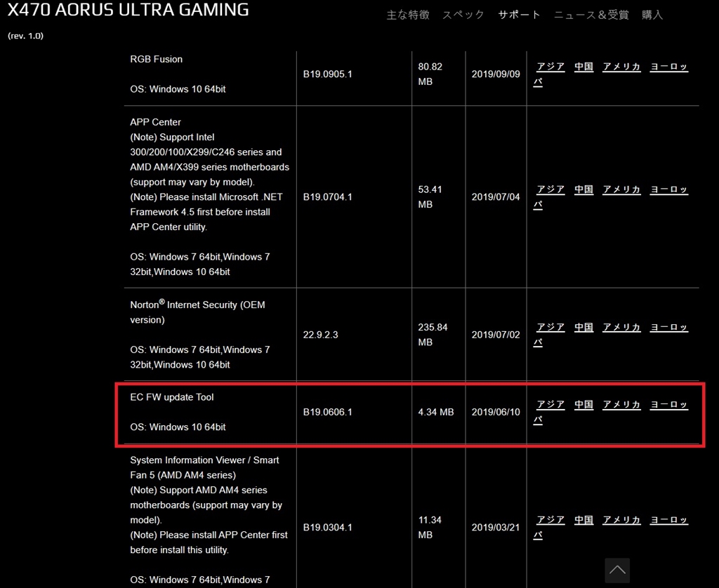
Task: Download Norton Internet Security from 中国
Action: [583, 327]
